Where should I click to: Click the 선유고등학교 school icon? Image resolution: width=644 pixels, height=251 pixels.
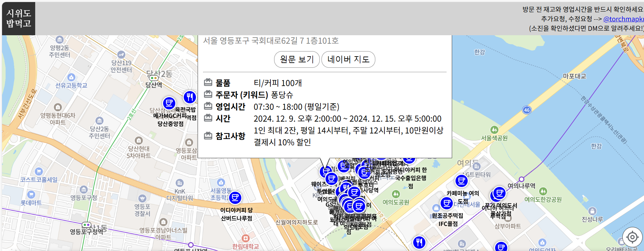tap(71, 77)
